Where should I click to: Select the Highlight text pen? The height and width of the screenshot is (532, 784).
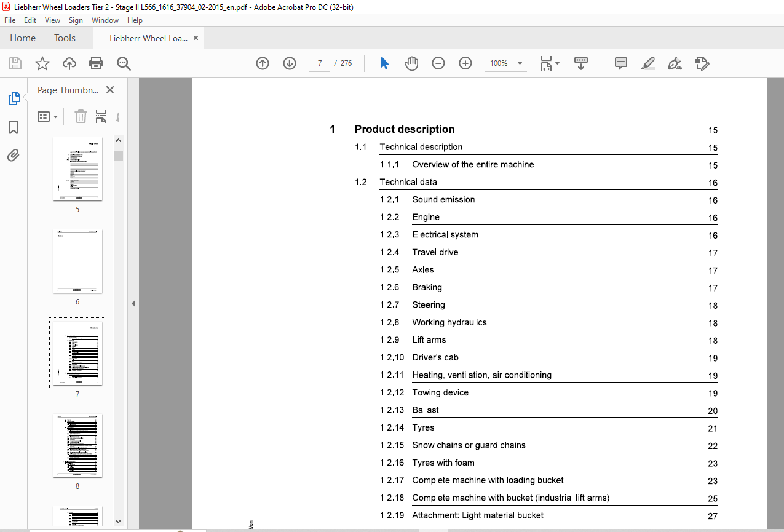point(647,63)
